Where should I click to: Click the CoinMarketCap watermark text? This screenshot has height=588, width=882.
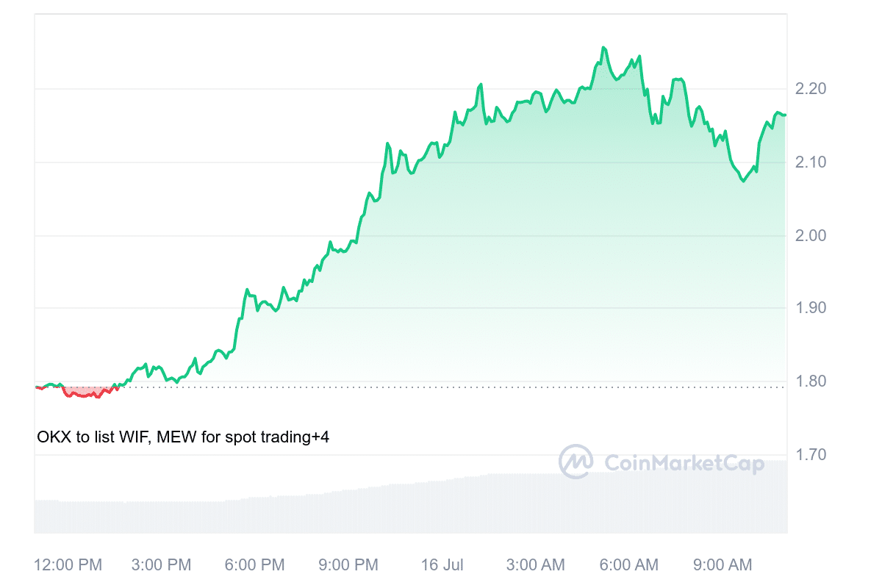pyautogui.click(x=684, y=462)
